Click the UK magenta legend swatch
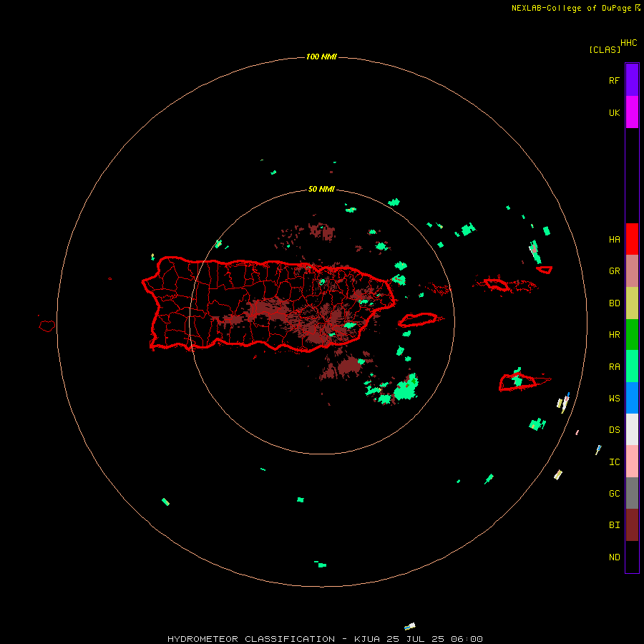This screenshot has width=644, height=644. pos(632,112)
